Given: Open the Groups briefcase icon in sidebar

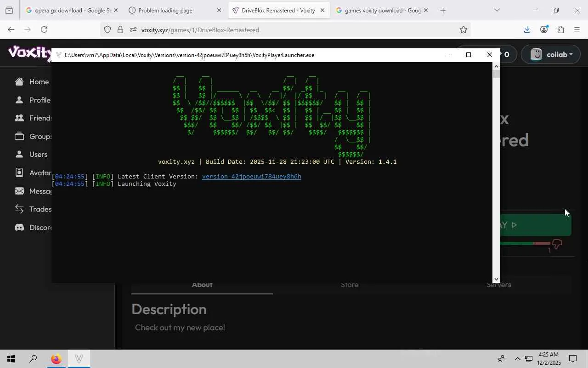Looking at the screenshot, I should [19, 136].
